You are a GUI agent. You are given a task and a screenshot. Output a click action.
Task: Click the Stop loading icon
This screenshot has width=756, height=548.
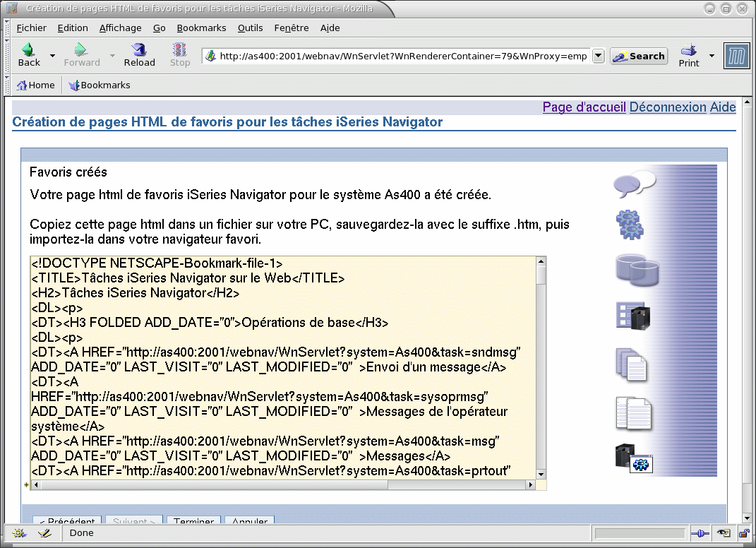(180, 49)
